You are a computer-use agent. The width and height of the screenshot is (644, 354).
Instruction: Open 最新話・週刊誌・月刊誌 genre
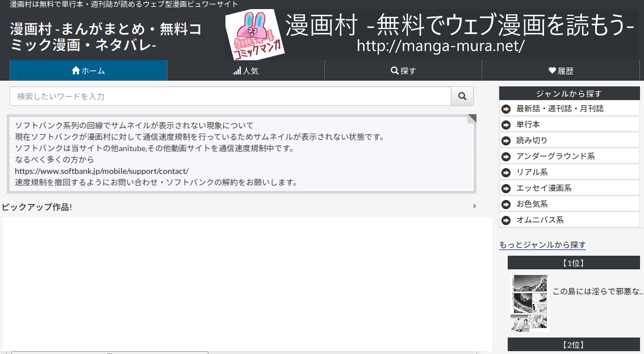(x=569, y=109)
